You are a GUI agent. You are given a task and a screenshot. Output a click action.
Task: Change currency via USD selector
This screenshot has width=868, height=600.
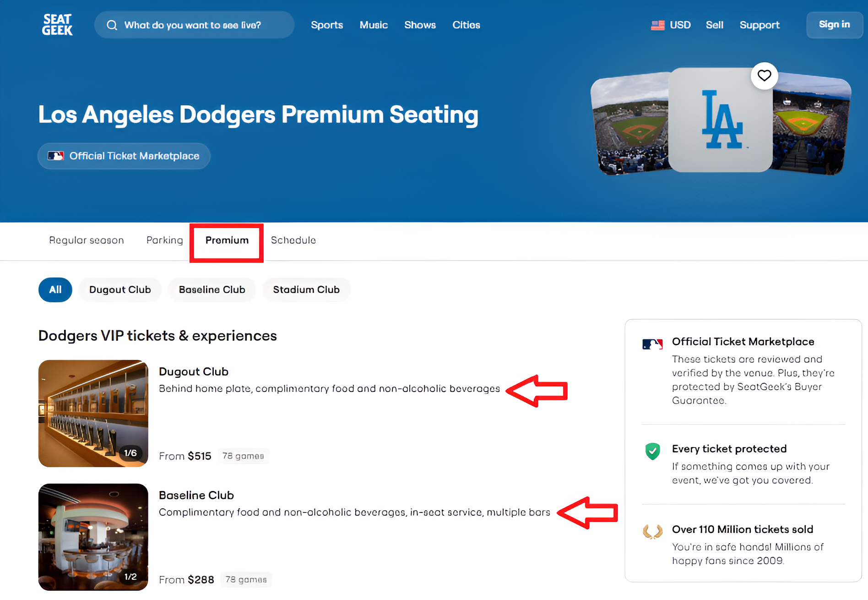[x=671, y=25]
